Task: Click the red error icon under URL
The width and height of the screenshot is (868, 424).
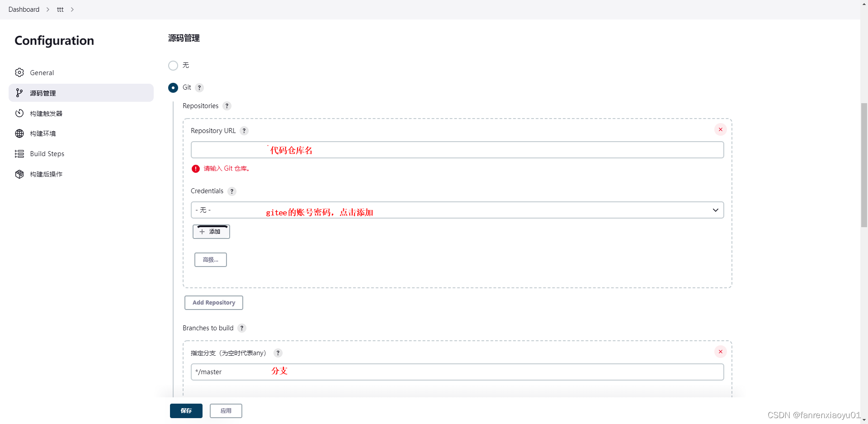Action: 196,169
